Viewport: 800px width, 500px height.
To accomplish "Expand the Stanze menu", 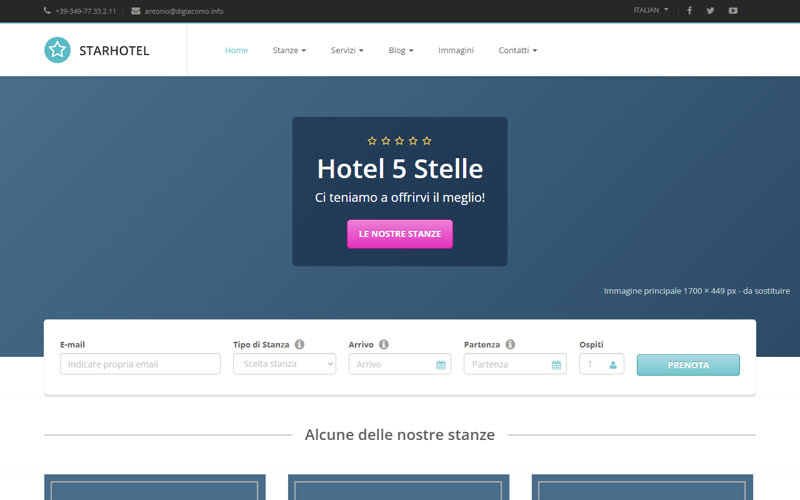I will click(x=289, y=50).
